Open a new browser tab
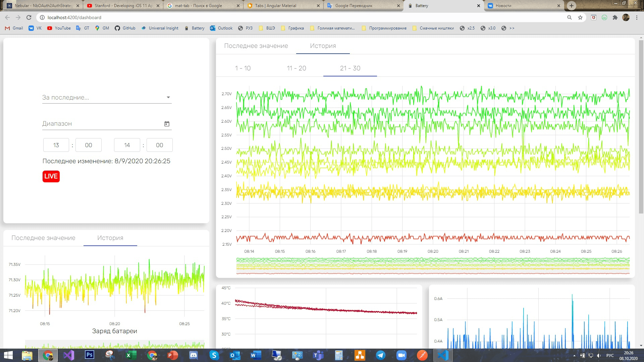Viewport: 644px width, 362px height. pos(572,6)
